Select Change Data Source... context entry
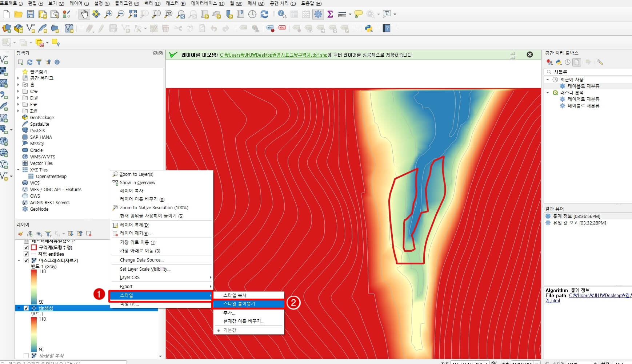This screenshot has width=632, height=364. pyautogui.click(x=162, y=260)
